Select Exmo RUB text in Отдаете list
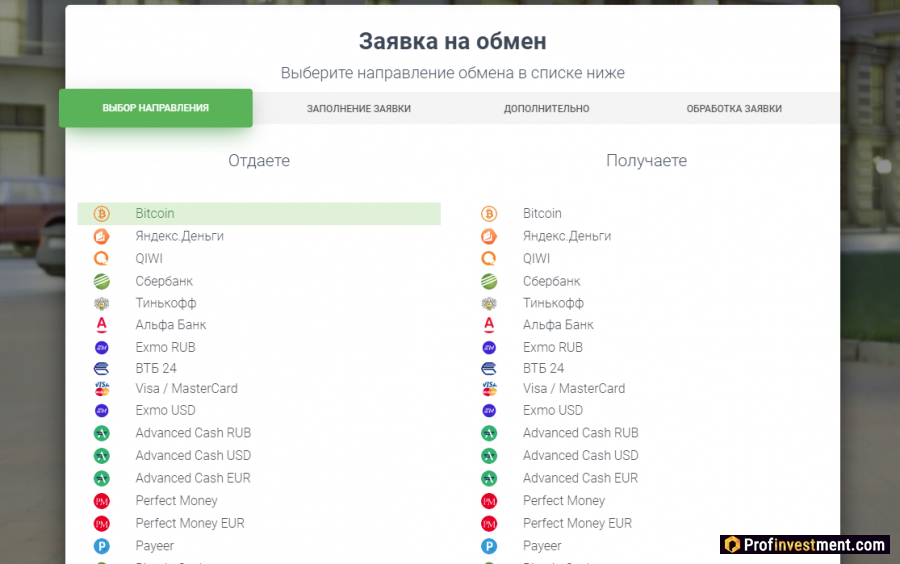 tap(165, 347)
